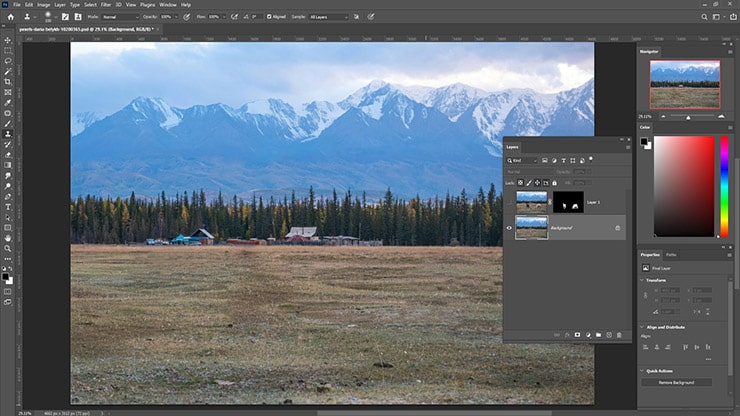Select the Hand tool
The height and width of the screenshot is (416, 740).
(8, 238)
